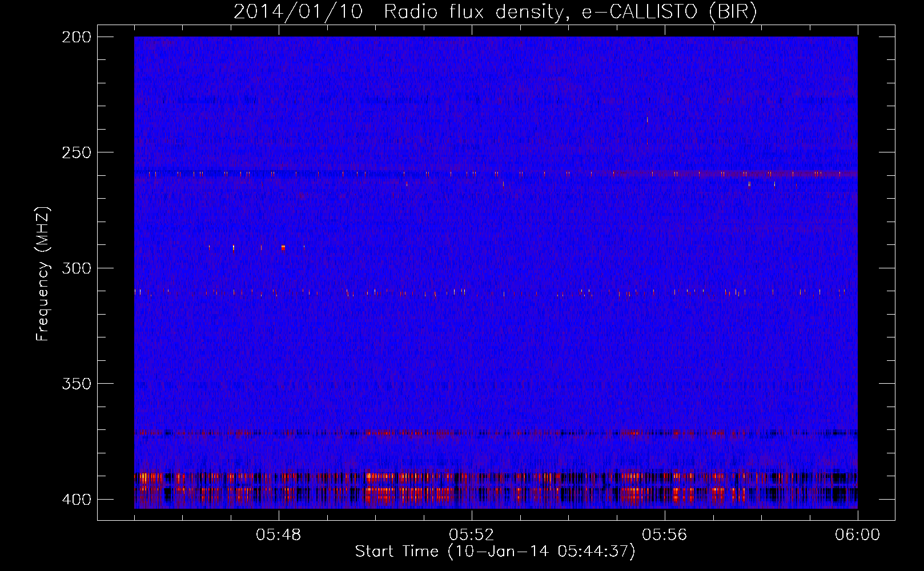Screen dimensions: 924x571
Task: Click the 'Start Time (10-Jan-14 05:44:37)' label
Action: [x=495, y=552]
